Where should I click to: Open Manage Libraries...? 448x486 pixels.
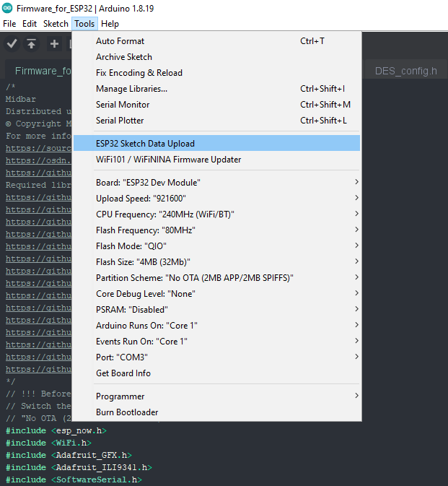216,89
